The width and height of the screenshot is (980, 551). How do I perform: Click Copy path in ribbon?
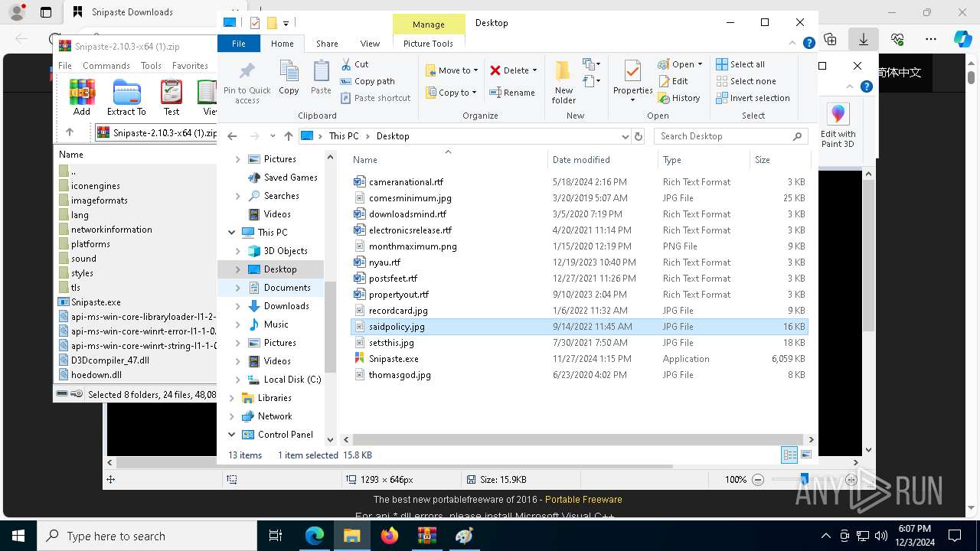point(367,81)
